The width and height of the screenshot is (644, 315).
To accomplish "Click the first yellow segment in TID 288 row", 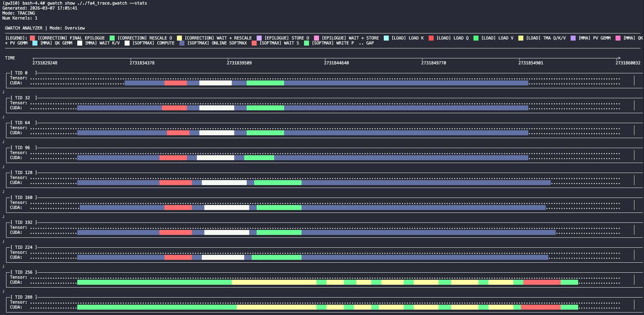I will (x=276, y=307).
